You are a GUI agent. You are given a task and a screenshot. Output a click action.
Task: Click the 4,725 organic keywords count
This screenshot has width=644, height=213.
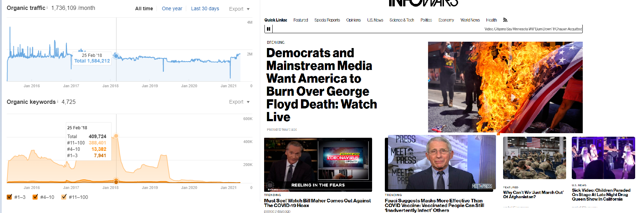[69, 102]
